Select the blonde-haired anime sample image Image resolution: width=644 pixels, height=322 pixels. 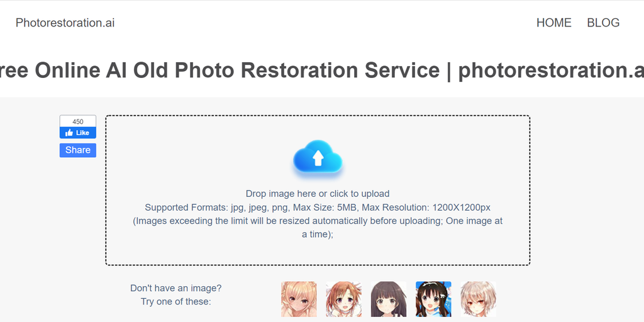coord(299,299)
